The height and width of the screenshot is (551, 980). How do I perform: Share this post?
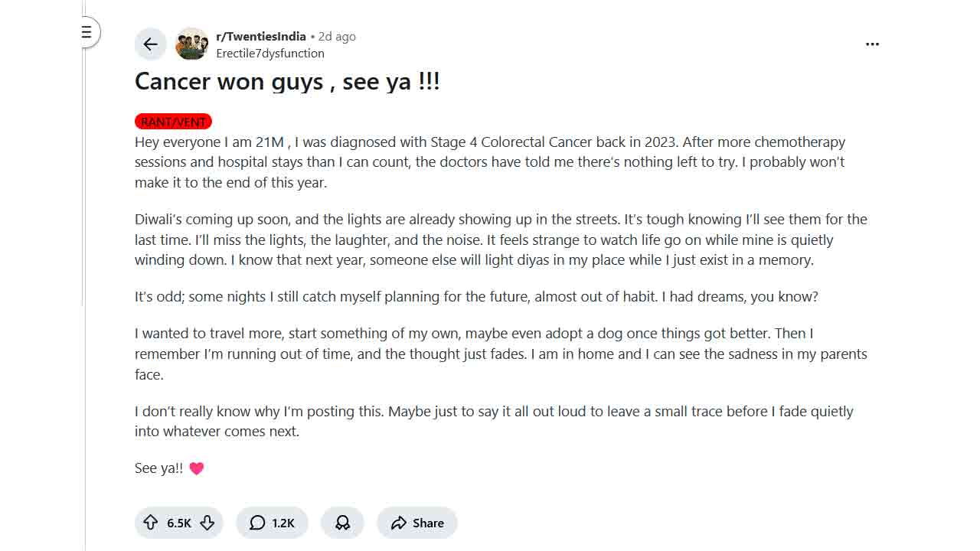pos(417,523)
